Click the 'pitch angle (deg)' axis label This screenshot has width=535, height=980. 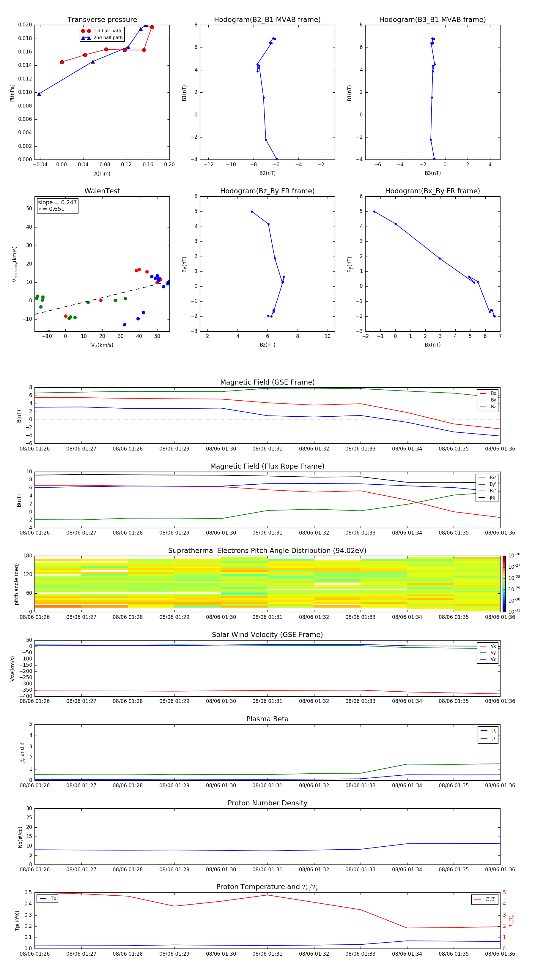coord(16,584)
